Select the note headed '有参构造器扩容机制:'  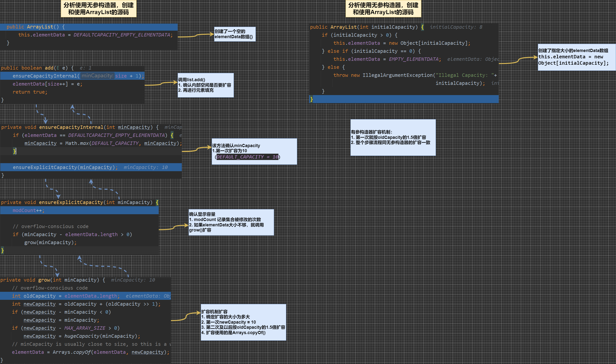point(393,137)
